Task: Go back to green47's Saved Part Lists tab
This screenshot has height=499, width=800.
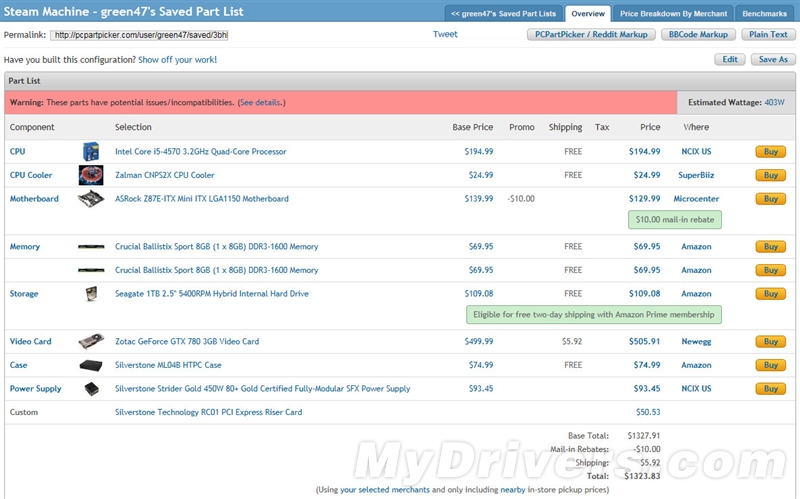Action: point(504,14)
